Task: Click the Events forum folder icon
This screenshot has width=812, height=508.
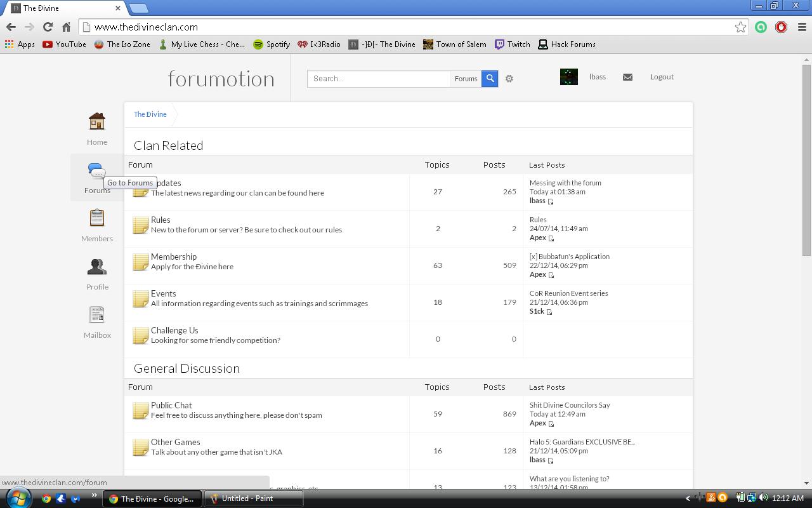Action: point(141,299)
